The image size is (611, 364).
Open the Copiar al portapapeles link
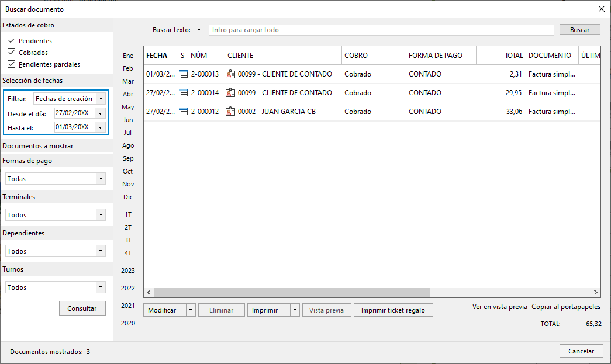click(x=566, y=307)
